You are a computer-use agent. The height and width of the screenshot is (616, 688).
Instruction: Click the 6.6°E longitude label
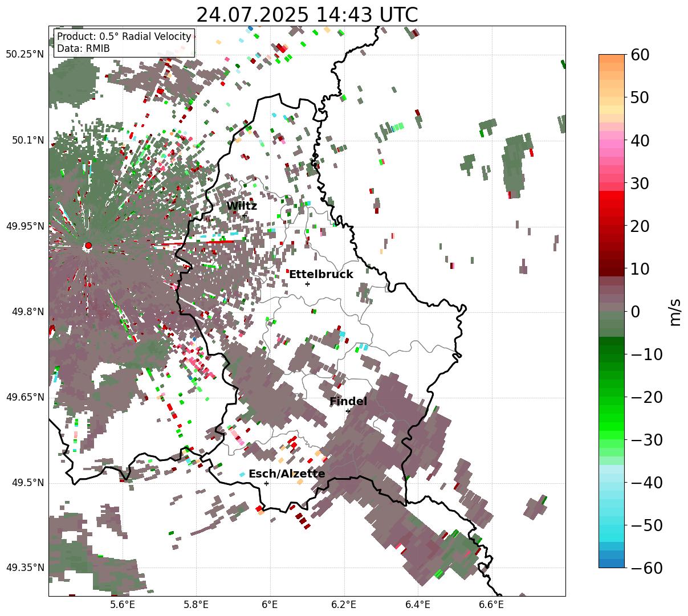point(491,605)
